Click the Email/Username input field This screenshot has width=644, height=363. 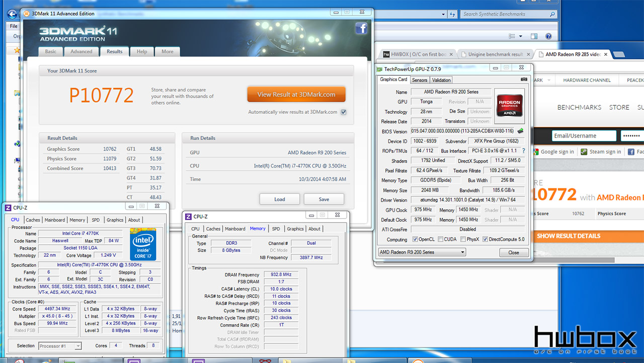[x=584, y=136]
